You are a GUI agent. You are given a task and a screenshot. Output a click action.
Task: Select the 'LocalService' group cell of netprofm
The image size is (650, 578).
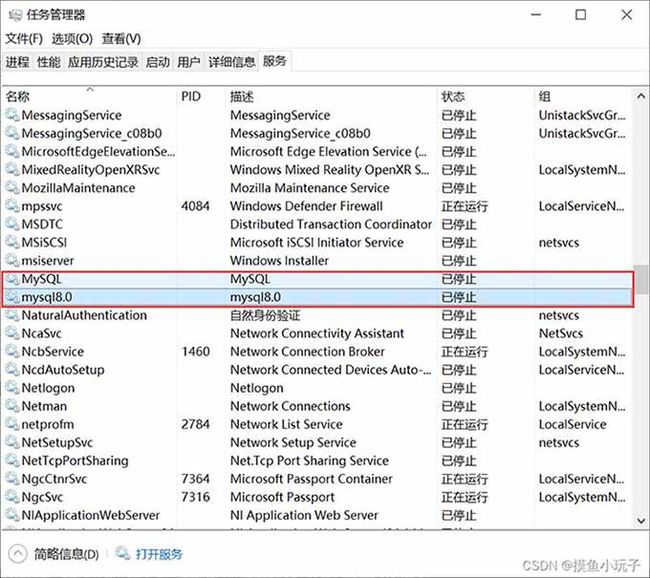click(572, 424)
